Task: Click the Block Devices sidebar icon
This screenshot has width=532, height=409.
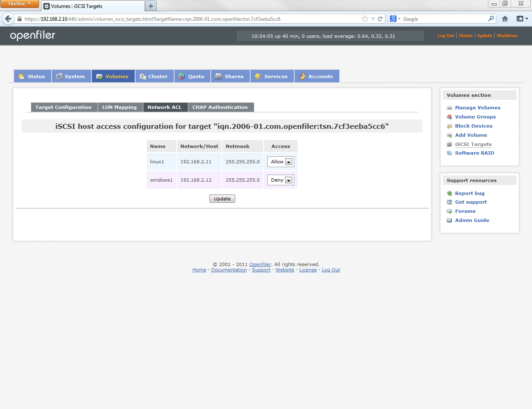Action: [x=449, y=126]
